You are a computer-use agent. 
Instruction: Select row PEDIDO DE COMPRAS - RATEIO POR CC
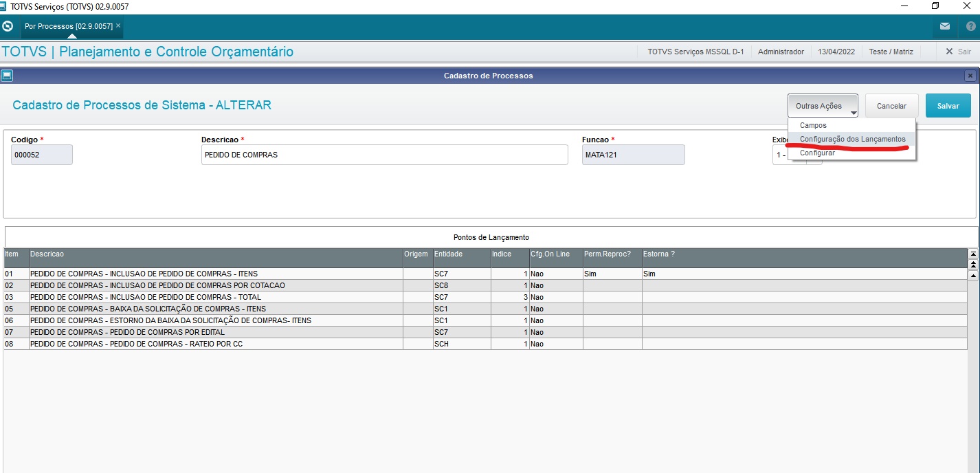point(485,344)
